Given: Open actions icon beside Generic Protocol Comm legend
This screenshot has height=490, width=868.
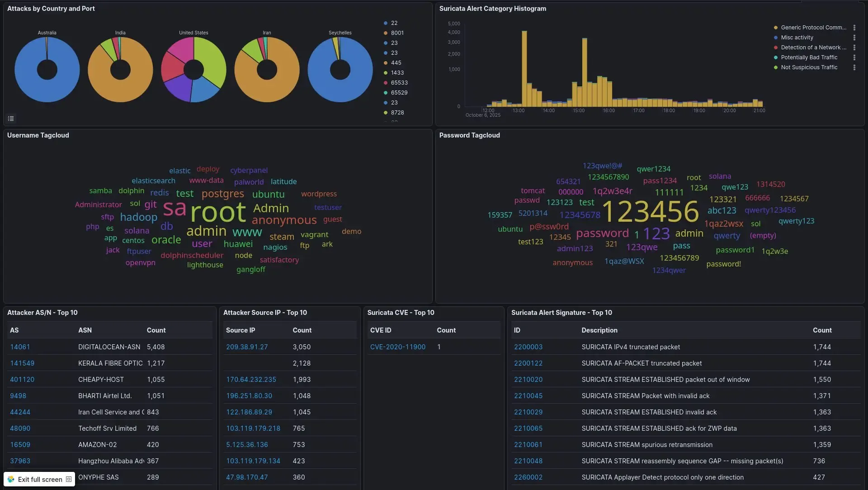Looking at the screenshot, I should click(x=854, y=27).
